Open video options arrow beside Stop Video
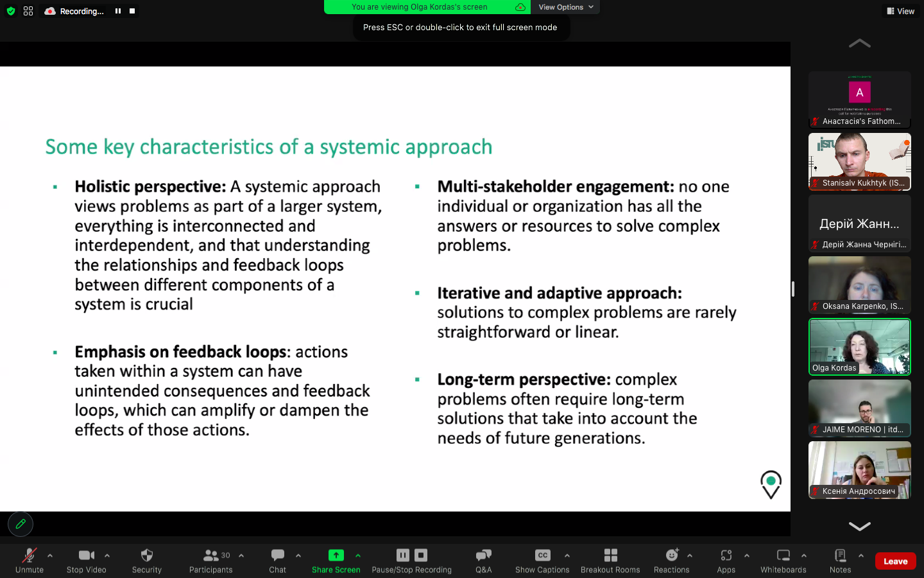924x578 pixels. tap(107, 556)
